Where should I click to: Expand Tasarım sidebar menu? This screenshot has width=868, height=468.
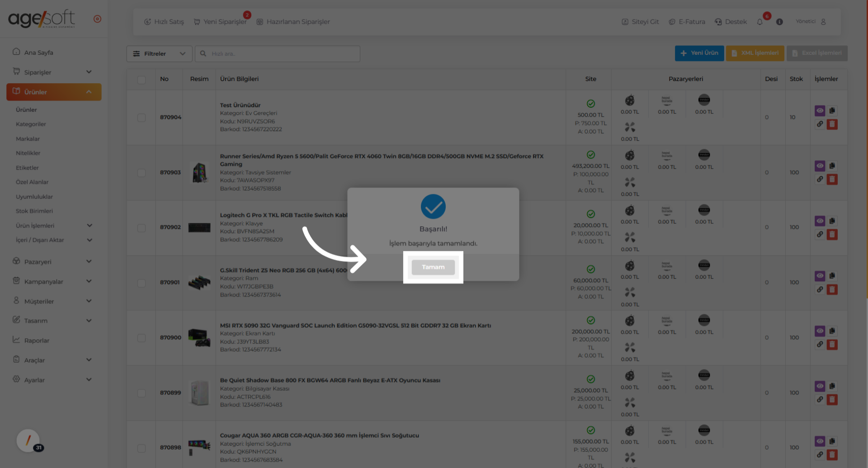tap(53, 321)
